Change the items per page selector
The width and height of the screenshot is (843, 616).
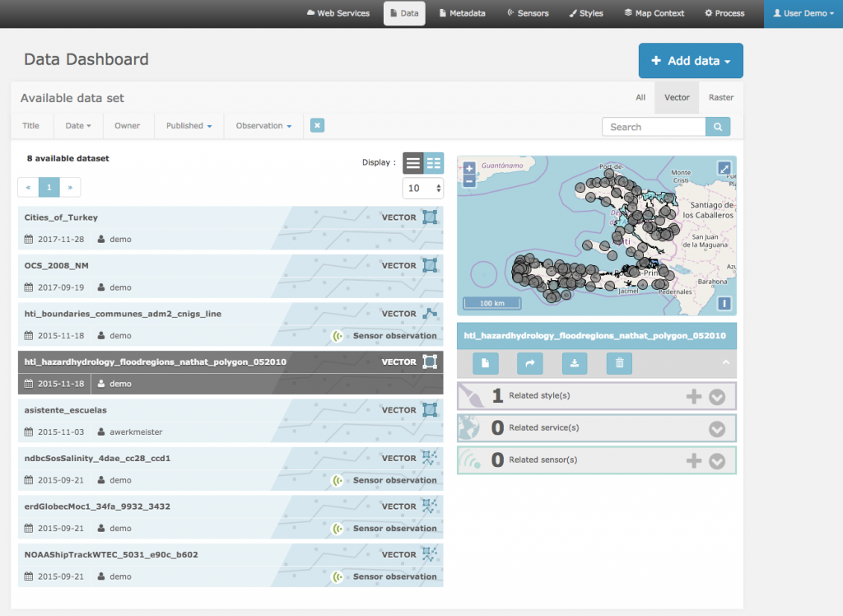click(423, 189)
